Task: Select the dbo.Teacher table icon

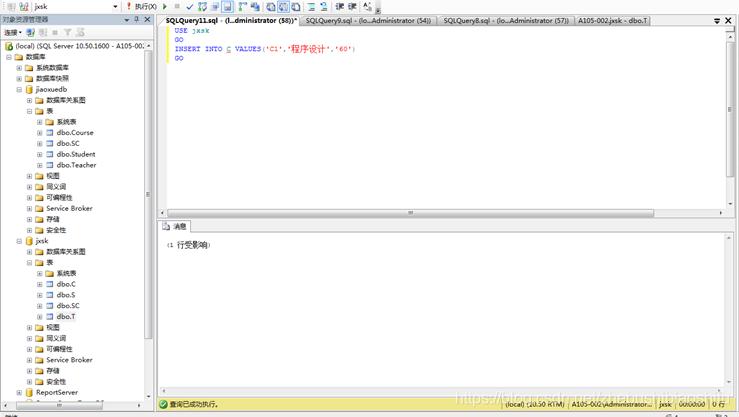Action: point(50,165)
